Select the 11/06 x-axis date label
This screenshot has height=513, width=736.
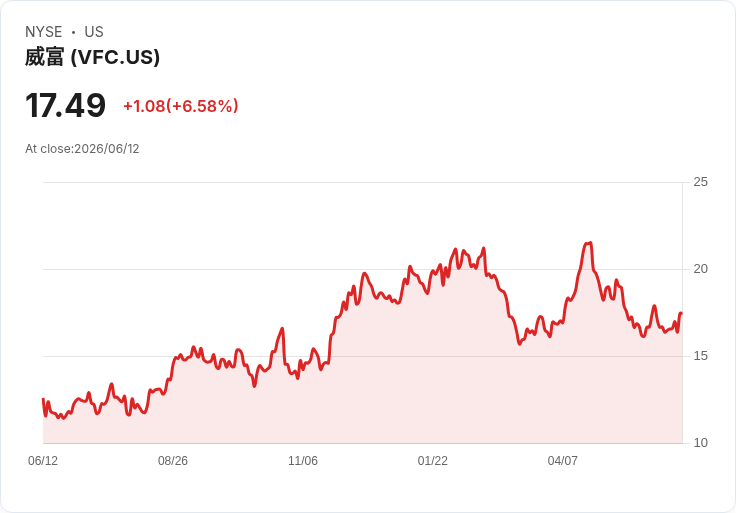click(303, 461)
